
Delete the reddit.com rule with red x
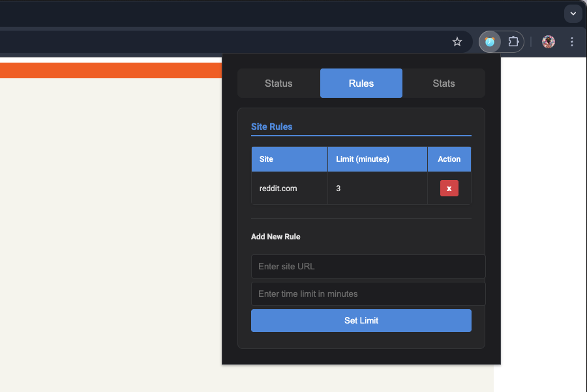[449, 188]
